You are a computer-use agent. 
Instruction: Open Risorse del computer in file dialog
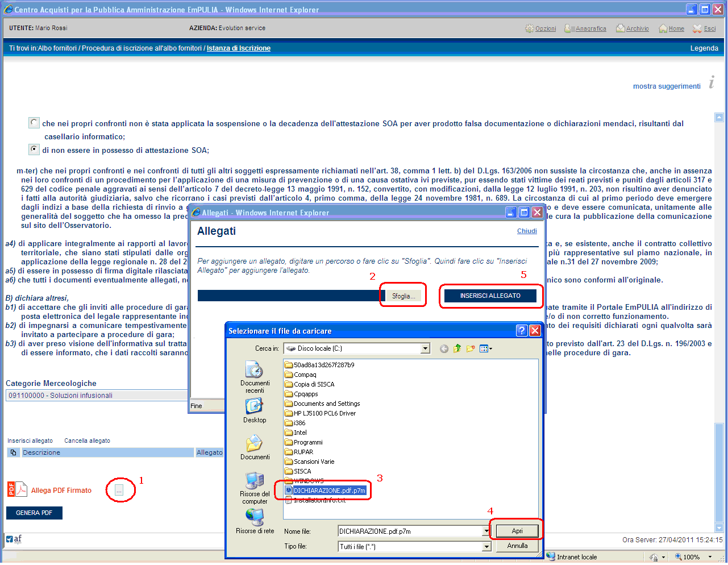coord(255,488)
